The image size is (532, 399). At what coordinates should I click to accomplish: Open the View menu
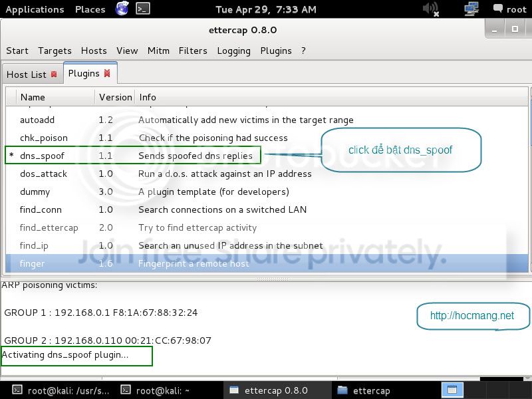127,51
